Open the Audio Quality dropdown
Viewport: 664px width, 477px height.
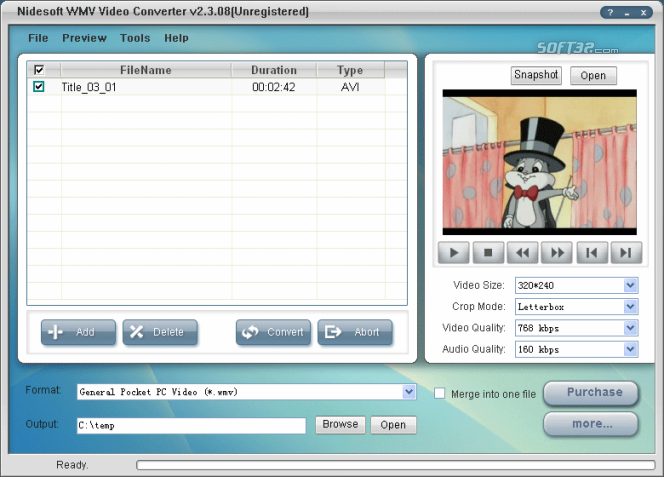pyautogui.click(x=630, y=349)
